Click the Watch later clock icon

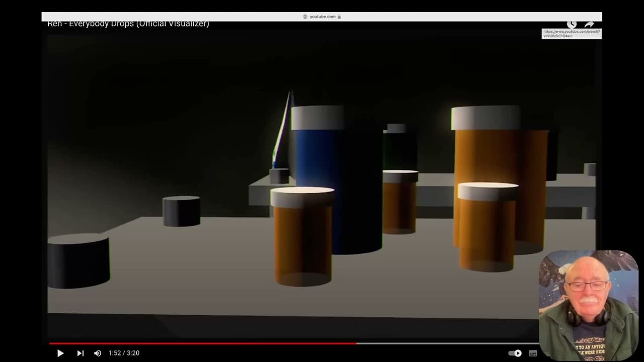tap(572, 24)
